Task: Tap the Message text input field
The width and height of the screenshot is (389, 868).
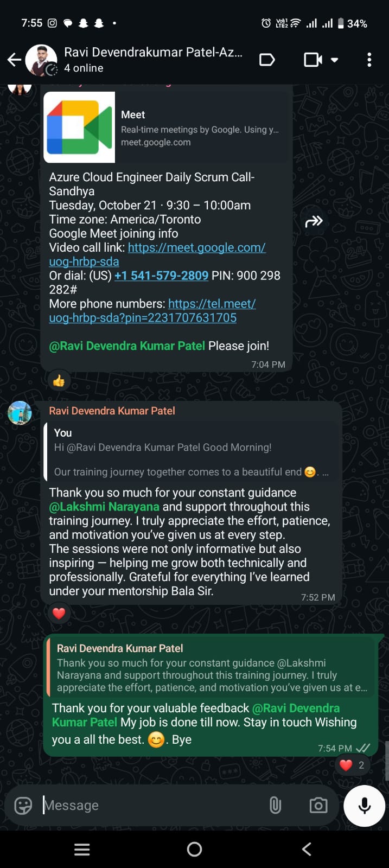Action: pos(152,806)
